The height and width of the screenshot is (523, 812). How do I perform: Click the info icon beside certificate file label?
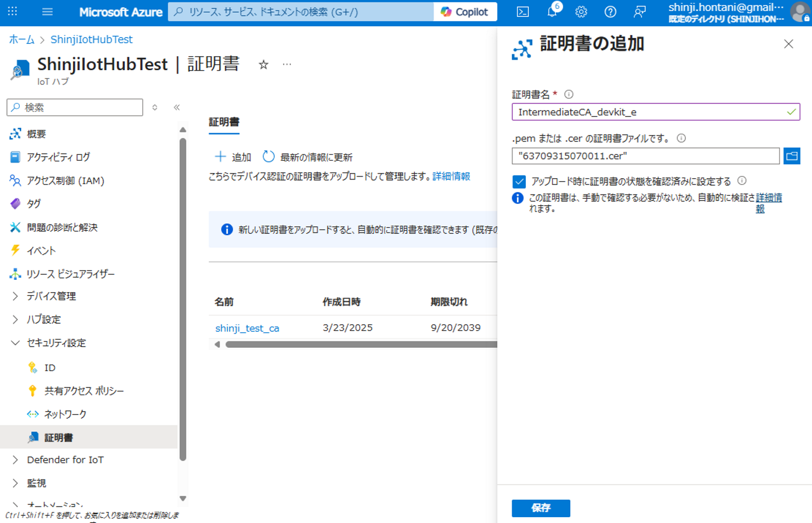(x=681, y=138)
